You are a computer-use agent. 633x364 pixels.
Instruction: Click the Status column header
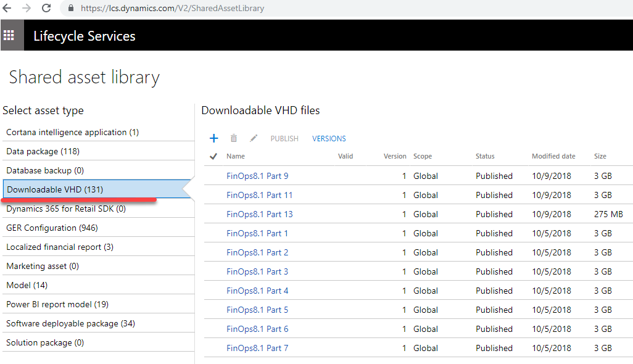click(x=485, y=156)
